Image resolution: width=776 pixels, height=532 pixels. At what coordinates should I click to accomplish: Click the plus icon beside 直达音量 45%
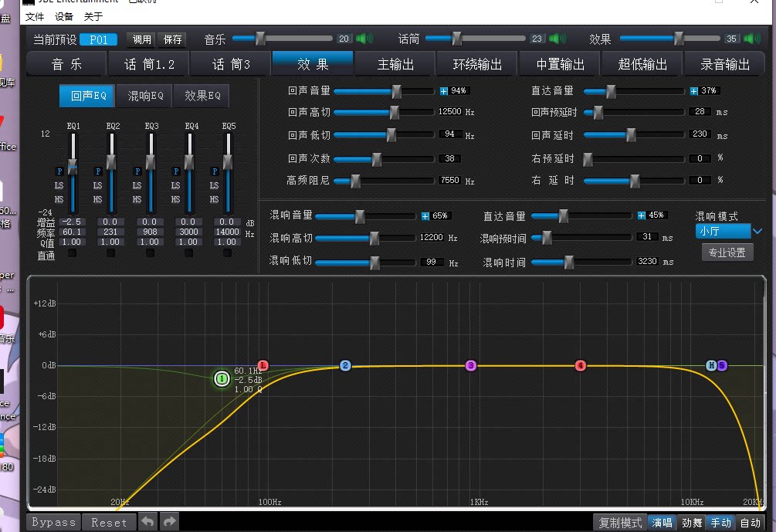642,215
